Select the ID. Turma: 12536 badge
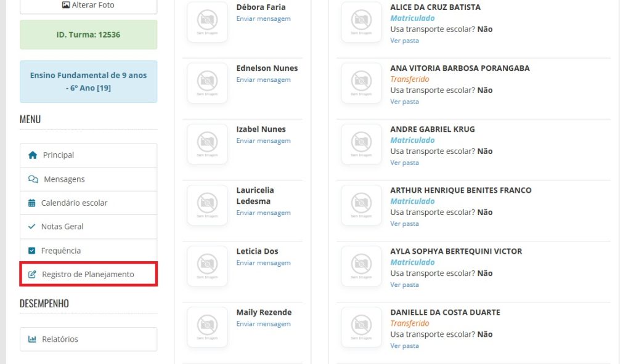This screenshot has width=631, height=364. pos(88,34)
